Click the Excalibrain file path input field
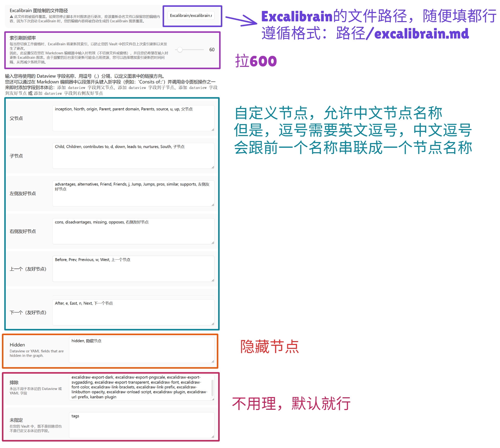 [191, 16]
